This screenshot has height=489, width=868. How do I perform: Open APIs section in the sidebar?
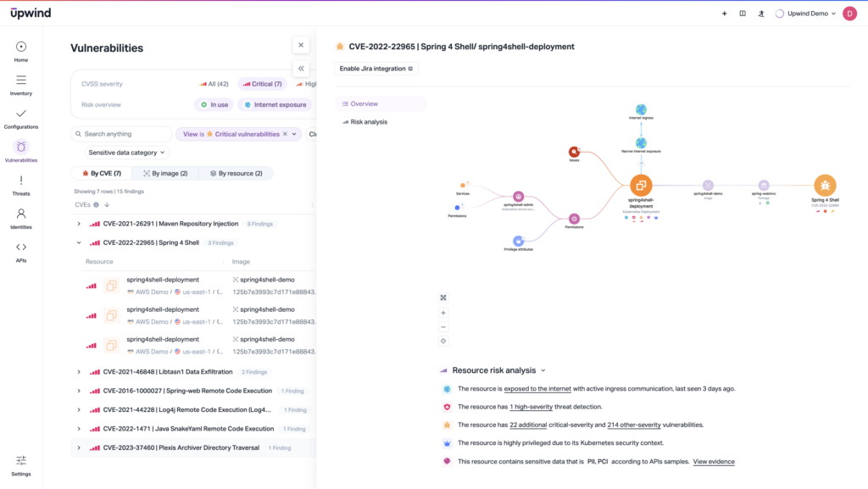pyautogui.click(x=21, y=253)
